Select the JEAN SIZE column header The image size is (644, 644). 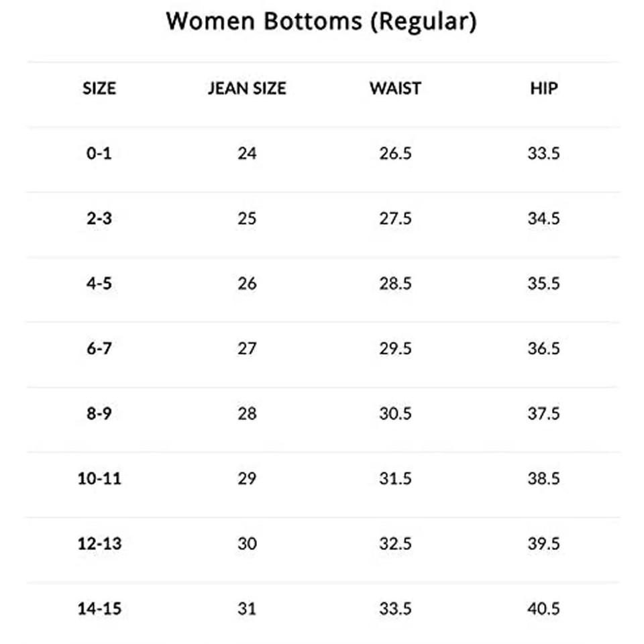pos(247,89)
